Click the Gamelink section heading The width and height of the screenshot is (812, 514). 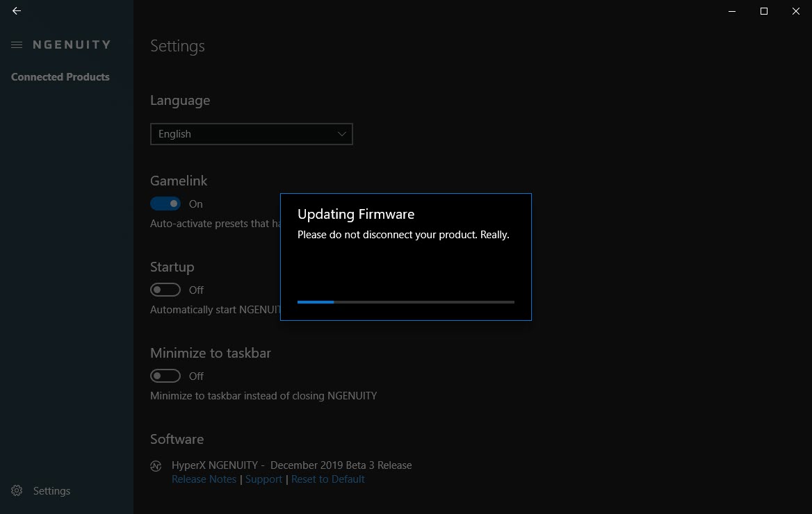[x=179, y=181]
